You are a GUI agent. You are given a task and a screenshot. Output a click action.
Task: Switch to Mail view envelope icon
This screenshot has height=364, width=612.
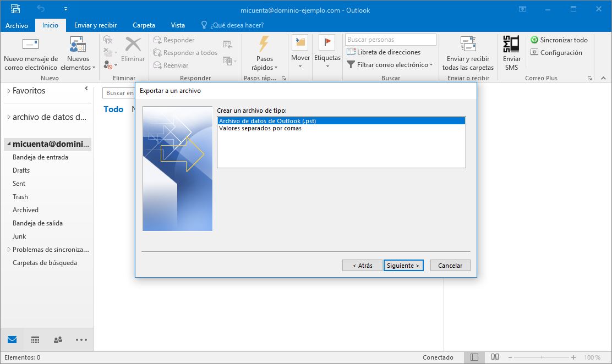tap(12, 339)
